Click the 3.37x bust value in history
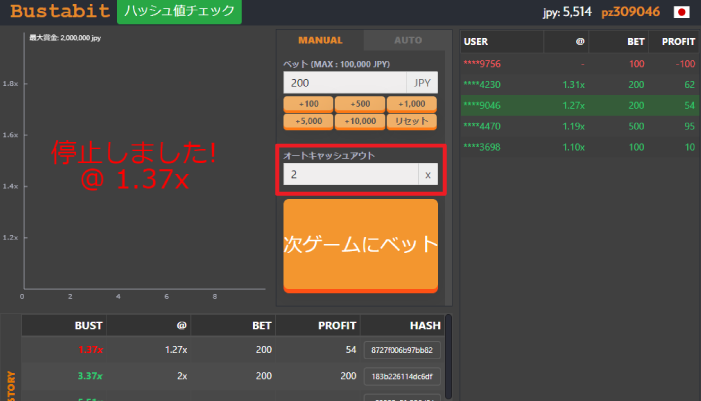The width and height of the screenshot is (701, 401). (90, 376)
